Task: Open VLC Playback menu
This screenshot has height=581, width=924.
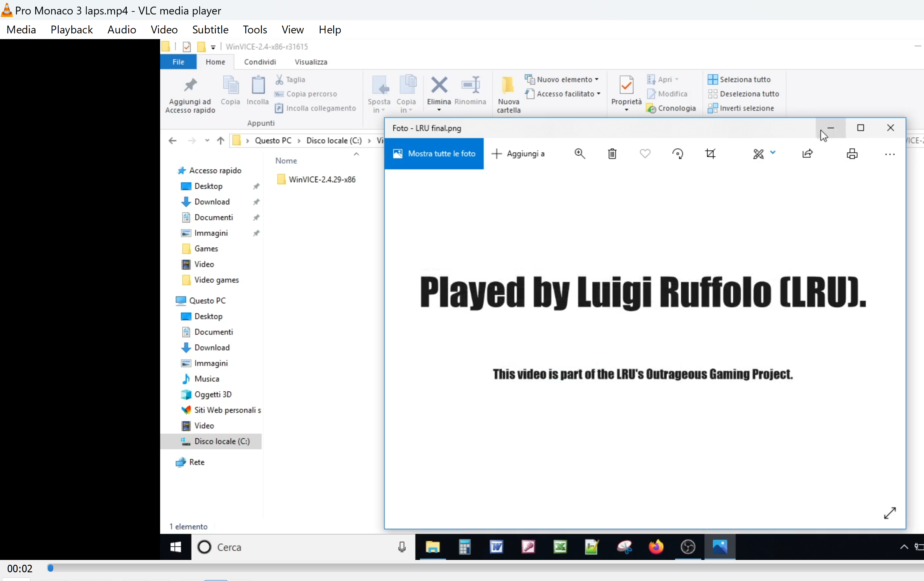Action: coord(71,29)
